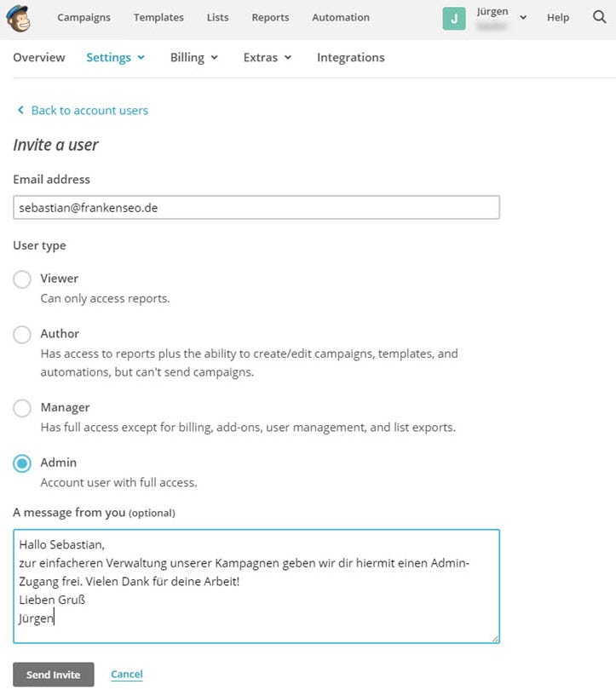Click the Cancel link
The width and height of the screenshot is (616, 690).
click(127, 675)
